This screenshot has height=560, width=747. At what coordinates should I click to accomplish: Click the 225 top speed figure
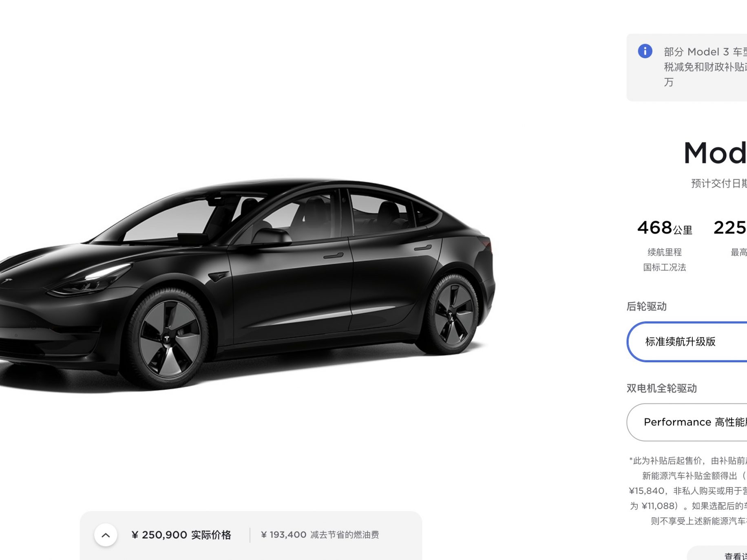pyautogui.click(x=730, y=228)
